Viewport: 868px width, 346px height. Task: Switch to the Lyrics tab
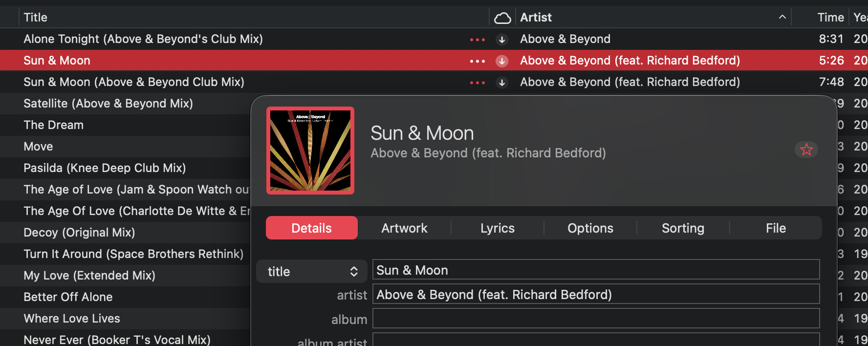point(497,228)
